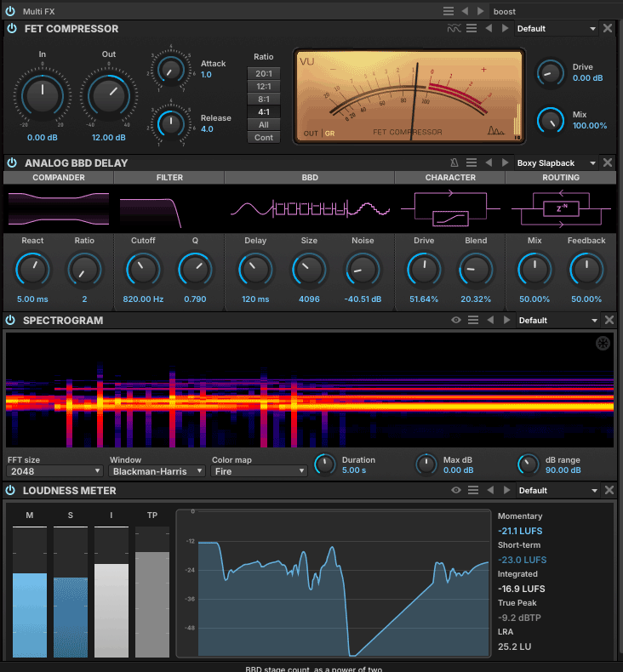Remove the Spectrogram module

pyautogui.click(x=609, y=320)
